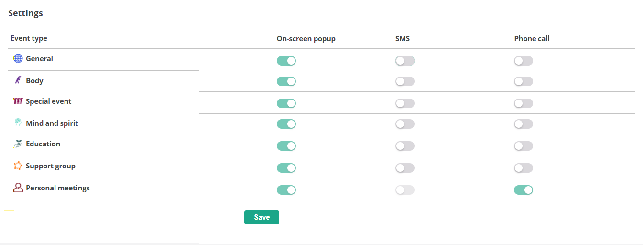
Task: Click the Phone call column header
Action: point(532,39)
